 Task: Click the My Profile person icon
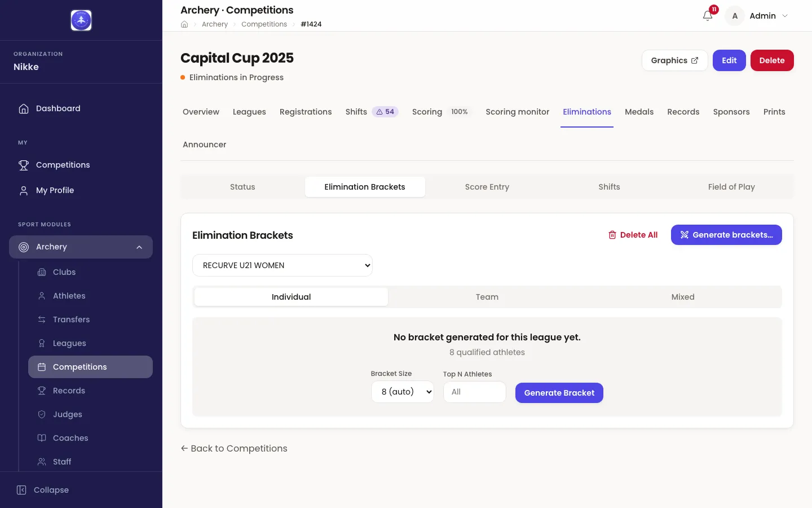pos(24,190)
